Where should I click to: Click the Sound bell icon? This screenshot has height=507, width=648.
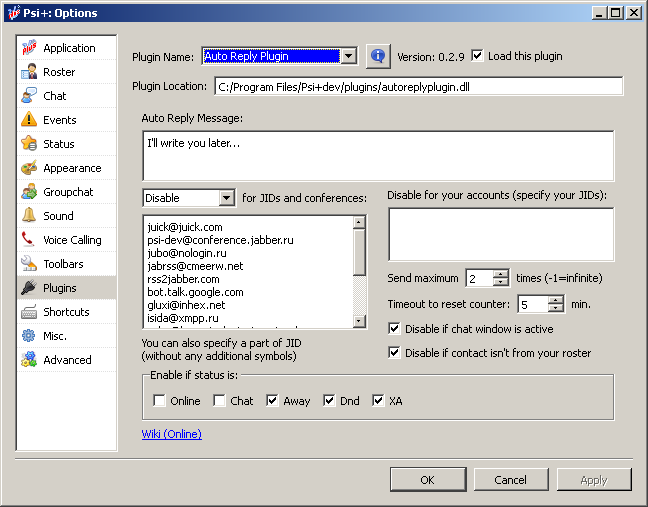(x=28, y=216)
